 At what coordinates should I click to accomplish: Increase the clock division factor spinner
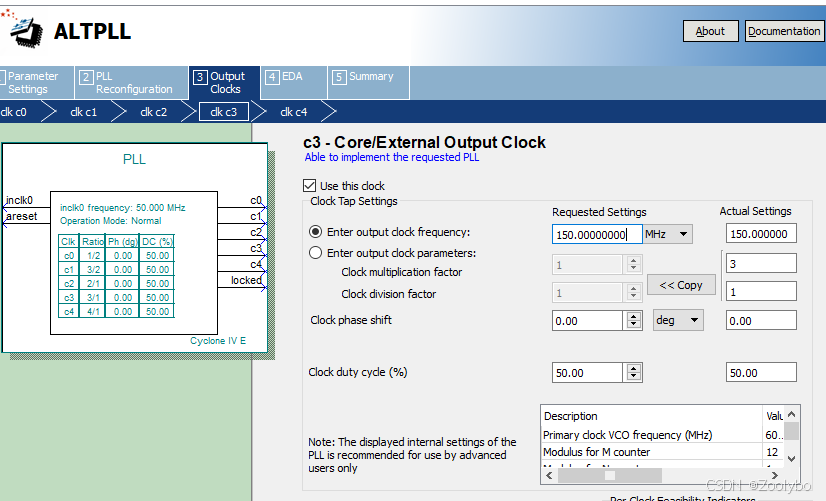click(x=634, y=288)
